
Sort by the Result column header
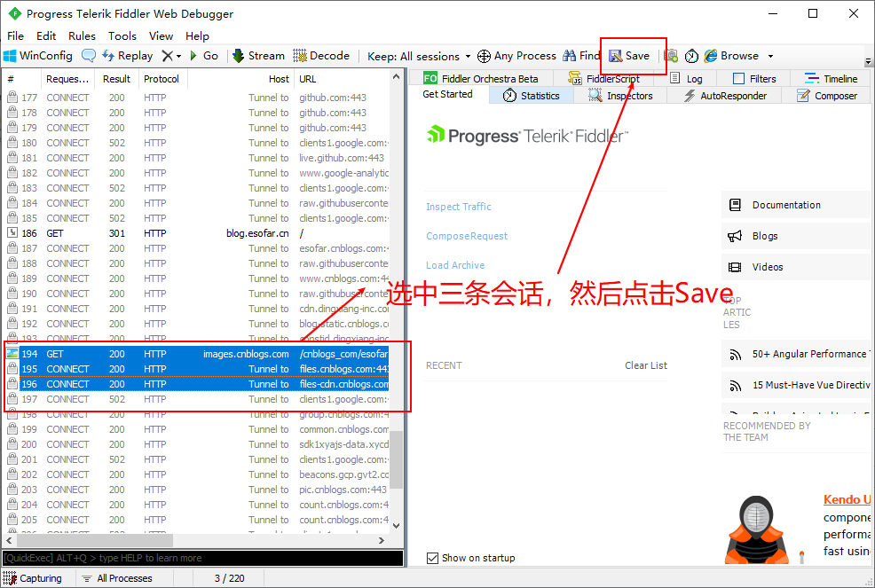coord(116,79)
